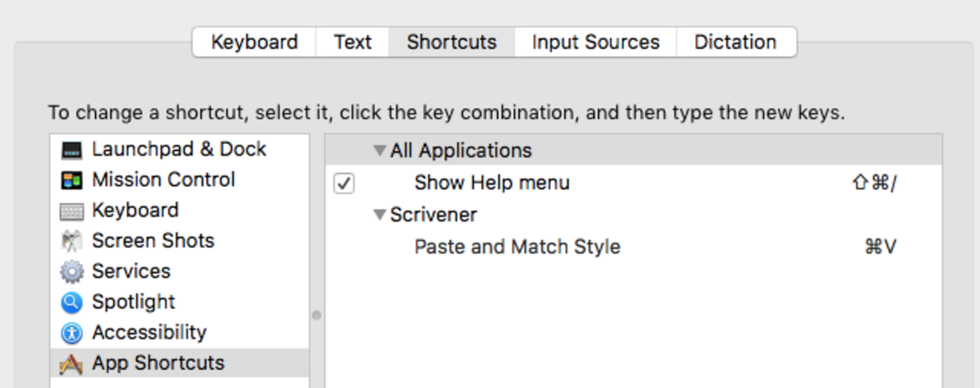The width and height of the screenshot is (980, 388).
Task: Select the Paste and Match Style row
Action: (x=518, y=247)
